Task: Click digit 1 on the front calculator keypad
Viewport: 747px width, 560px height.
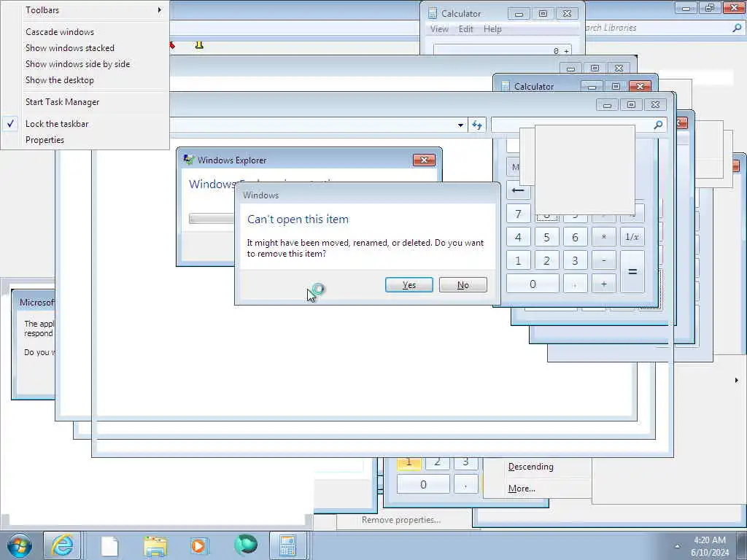Action: [x=519, y=260]
